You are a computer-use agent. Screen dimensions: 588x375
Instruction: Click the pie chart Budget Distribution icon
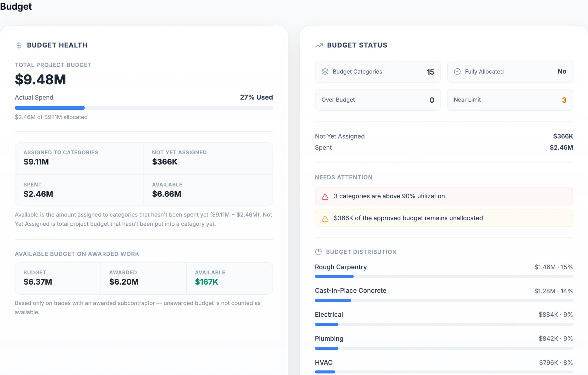click(x=318, y=252)
